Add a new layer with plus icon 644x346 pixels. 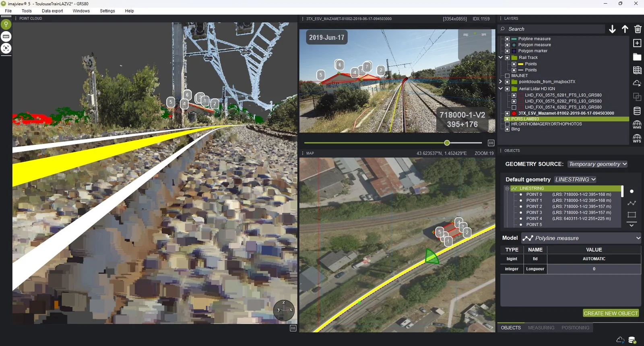pyautogui.click(x=637, y=43)
